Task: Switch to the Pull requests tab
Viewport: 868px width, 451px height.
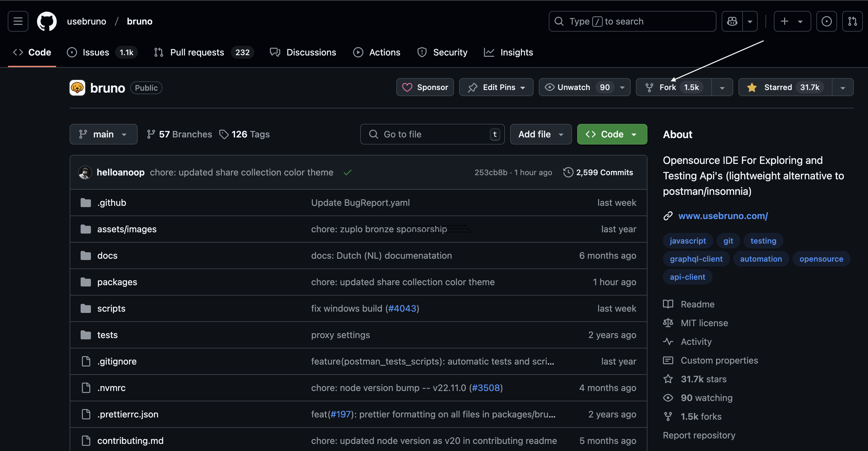Action: coord(197,52)
